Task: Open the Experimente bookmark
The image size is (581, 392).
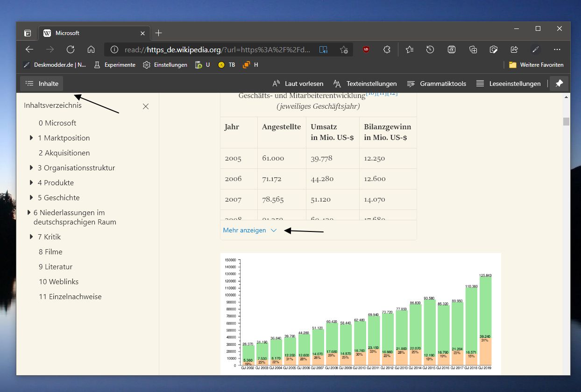Action: coord(114,65)
